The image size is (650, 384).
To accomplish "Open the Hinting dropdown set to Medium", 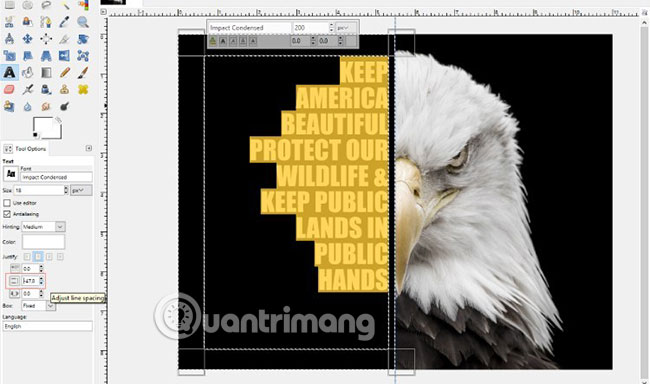I will click(44, 227).
